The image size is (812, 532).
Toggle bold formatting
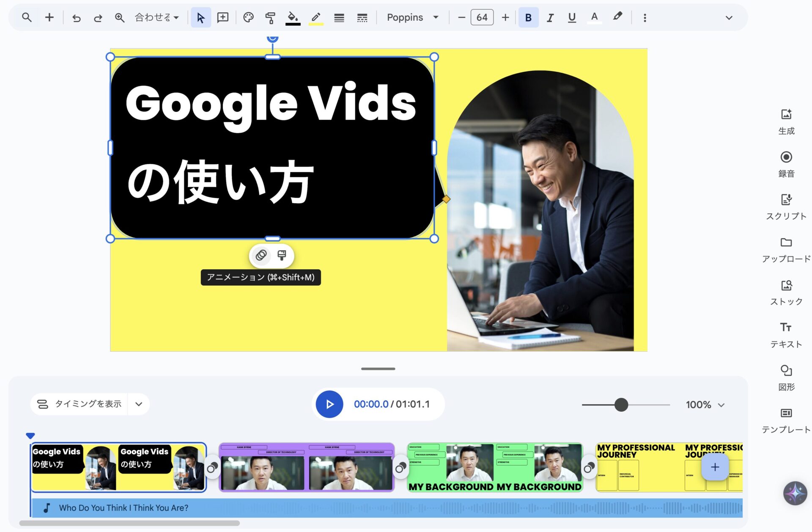click(x=528, y=18)
